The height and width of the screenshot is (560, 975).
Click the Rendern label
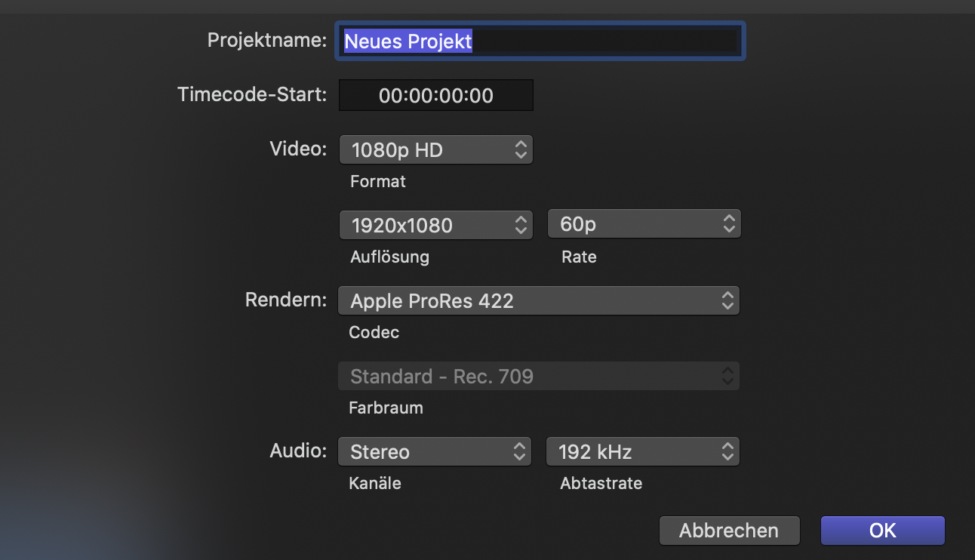(x=286, y=300)
